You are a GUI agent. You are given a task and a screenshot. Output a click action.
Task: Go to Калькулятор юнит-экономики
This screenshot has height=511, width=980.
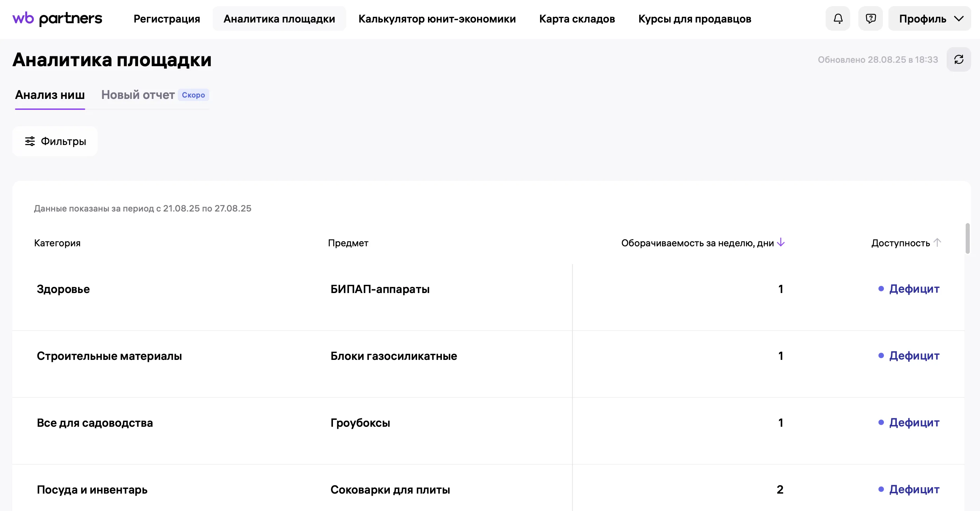click(x=437, y=19)
